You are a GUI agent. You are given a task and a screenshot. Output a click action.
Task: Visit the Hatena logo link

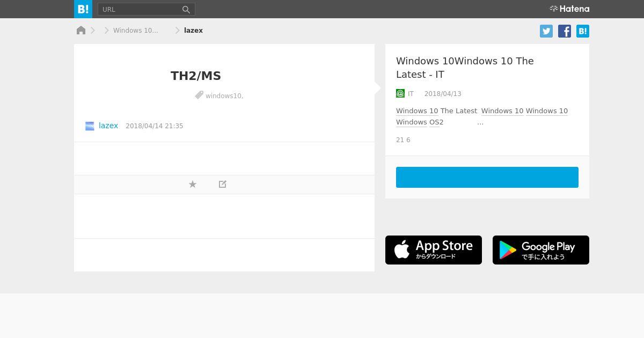[569, 9]
